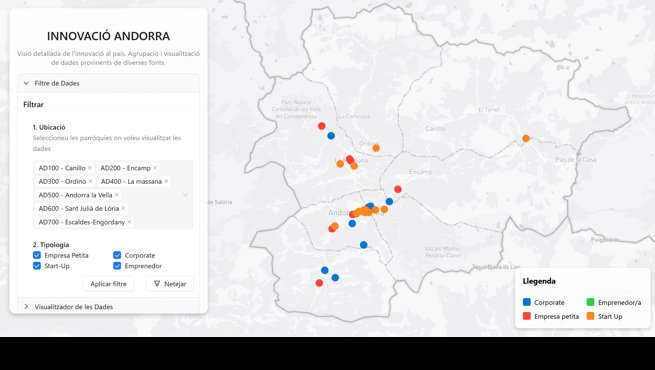
Task: Click the Canillo map label
Action: tap(435, 129)
